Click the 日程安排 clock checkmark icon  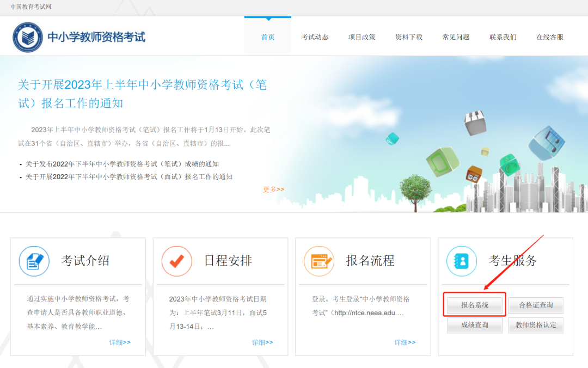(176, 261)
